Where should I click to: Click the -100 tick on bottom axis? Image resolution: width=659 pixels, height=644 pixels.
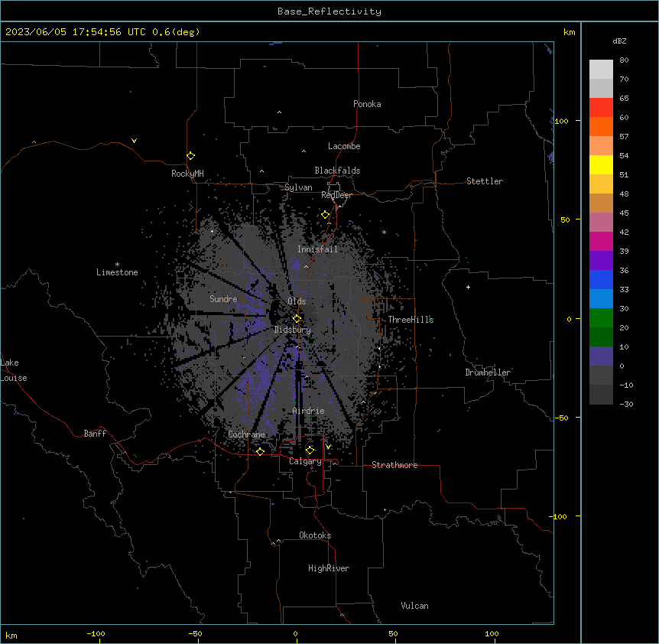(x=96, y=633)
